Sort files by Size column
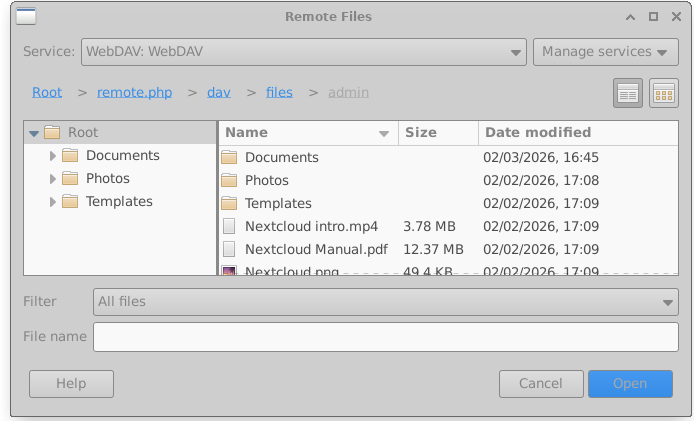Screen dimensions: 694x421 (438, 133)
